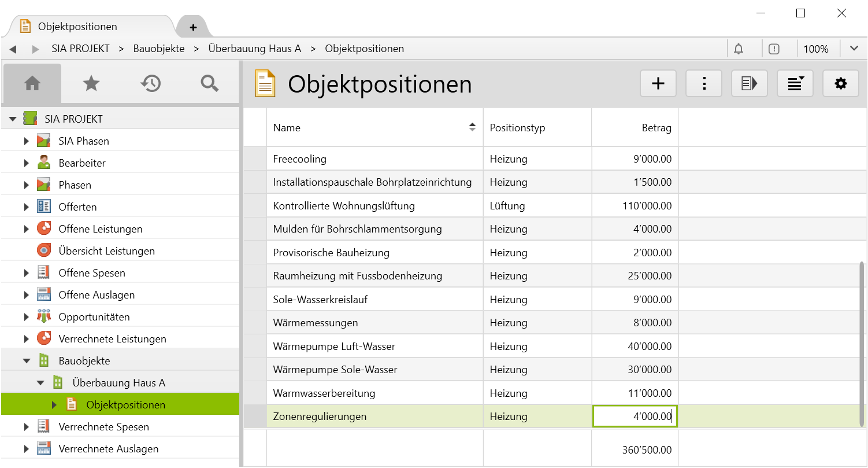
Task: Open the three-dot more options menu
Action: coord(704,84)
